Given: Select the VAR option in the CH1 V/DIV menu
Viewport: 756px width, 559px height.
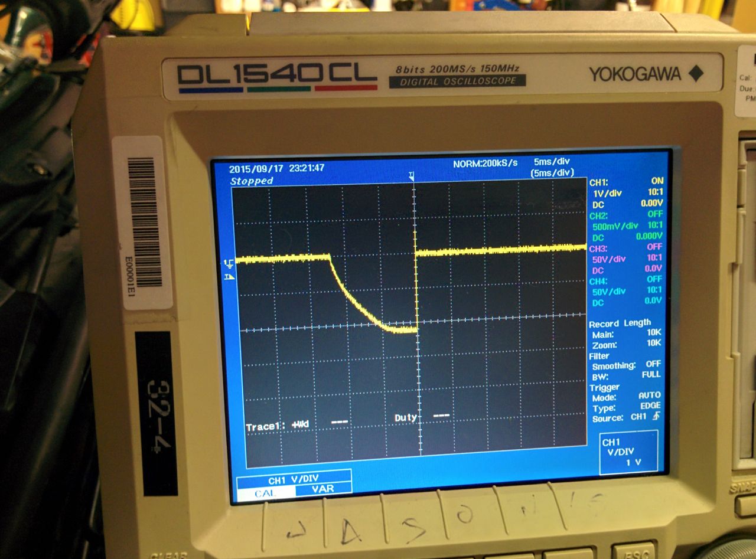Looking at the screenshot, I should pyautogui.click(x=322, y=488).
